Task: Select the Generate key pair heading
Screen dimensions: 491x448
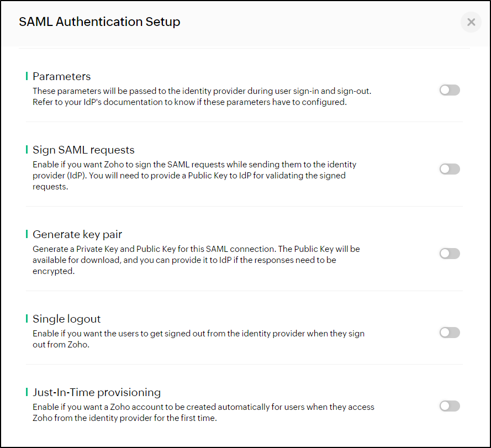Action: 81,234
